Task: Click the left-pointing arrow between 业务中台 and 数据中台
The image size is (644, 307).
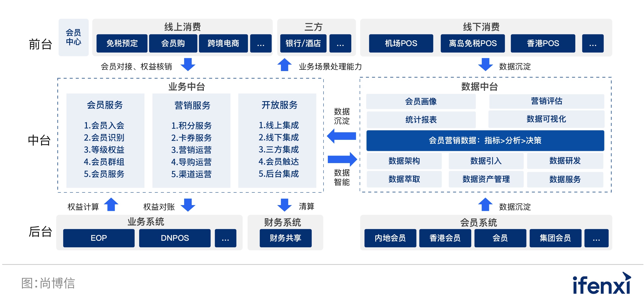Action: [x=341, y=136]
